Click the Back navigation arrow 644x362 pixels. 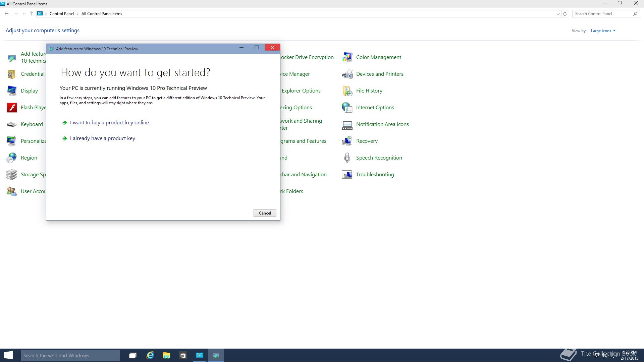click(x=7, y=14)
